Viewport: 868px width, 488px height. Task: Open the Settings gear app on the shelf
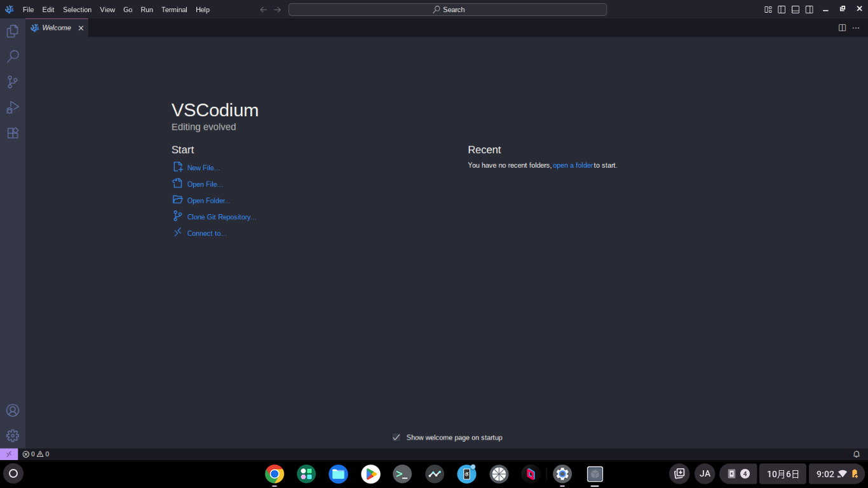[x=562, y=474]
